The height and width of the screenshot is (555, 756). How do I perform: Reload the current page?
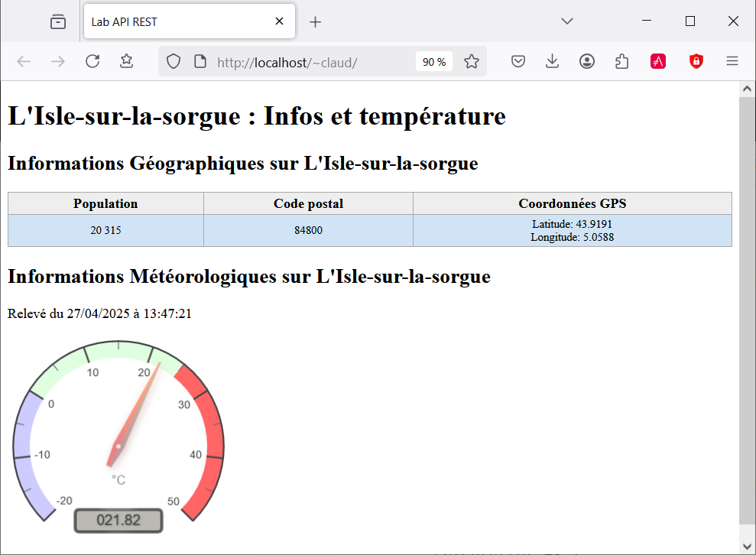click(x=92, y=61)
